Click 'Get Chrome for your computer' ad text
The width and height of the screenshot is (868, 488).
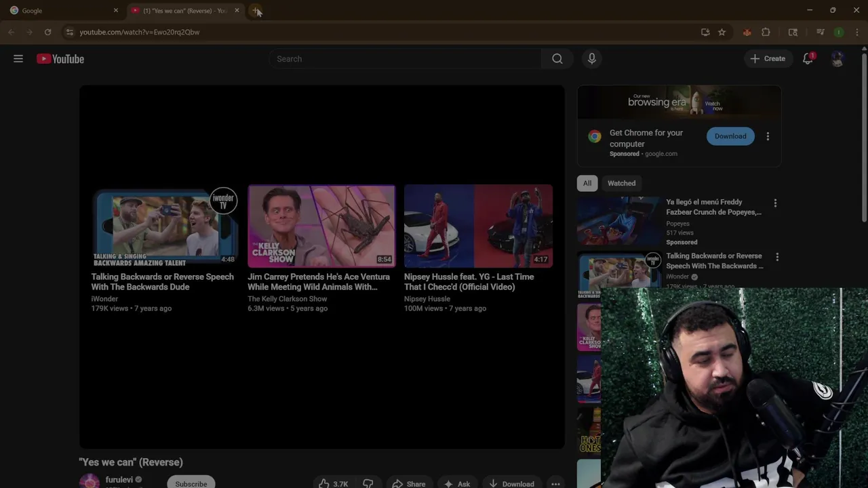[x=646, y=138]
